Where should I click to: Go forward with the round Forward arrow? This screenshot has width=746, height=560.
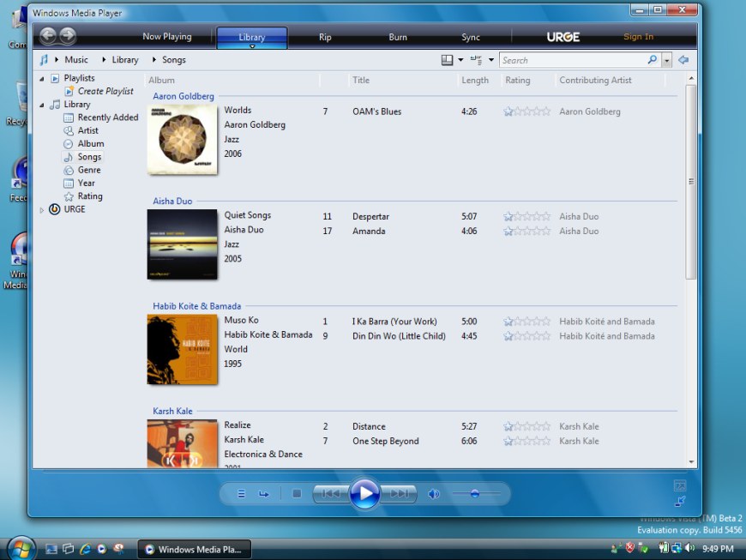click(x=68, y=36)
